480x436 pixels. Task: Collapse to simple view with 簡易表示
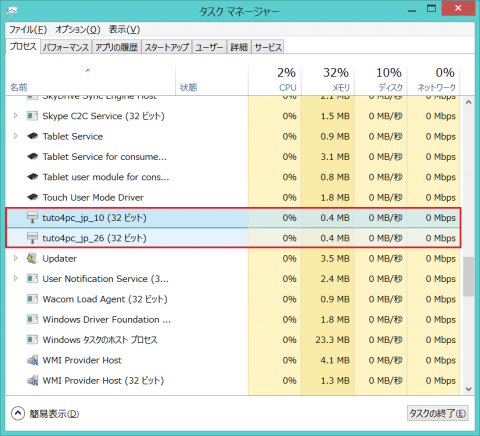(x=45, y=414)
